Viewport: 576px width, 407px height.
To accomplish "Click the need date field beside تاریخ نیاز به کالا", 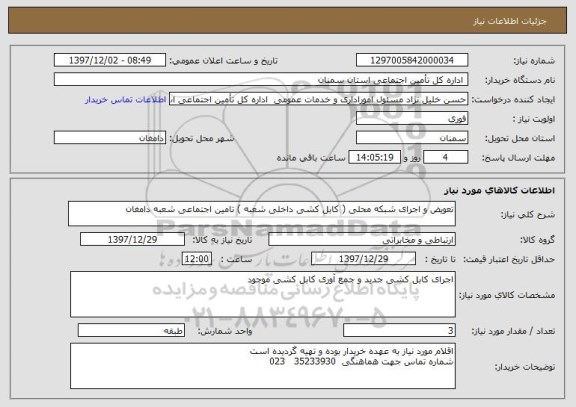I will tap(132, 240).
